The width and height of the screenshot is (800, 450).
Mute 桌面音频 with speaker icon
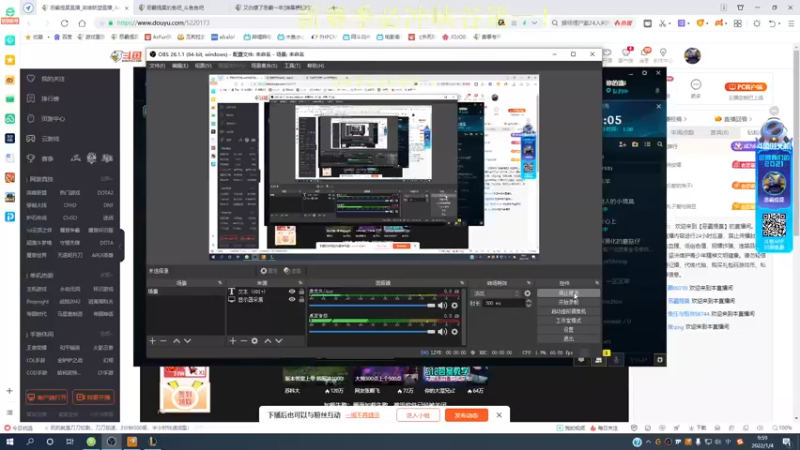(442, 332)
